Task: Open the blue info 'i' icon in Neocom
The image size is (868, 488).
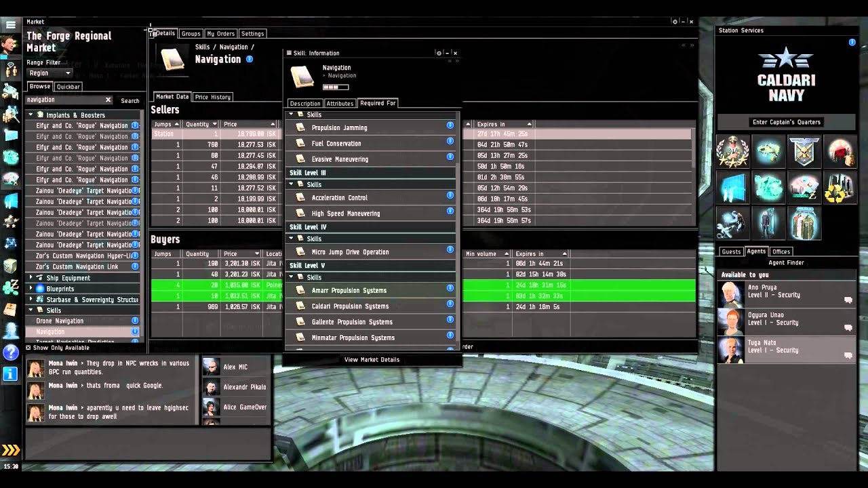Action: click(10, 373)
